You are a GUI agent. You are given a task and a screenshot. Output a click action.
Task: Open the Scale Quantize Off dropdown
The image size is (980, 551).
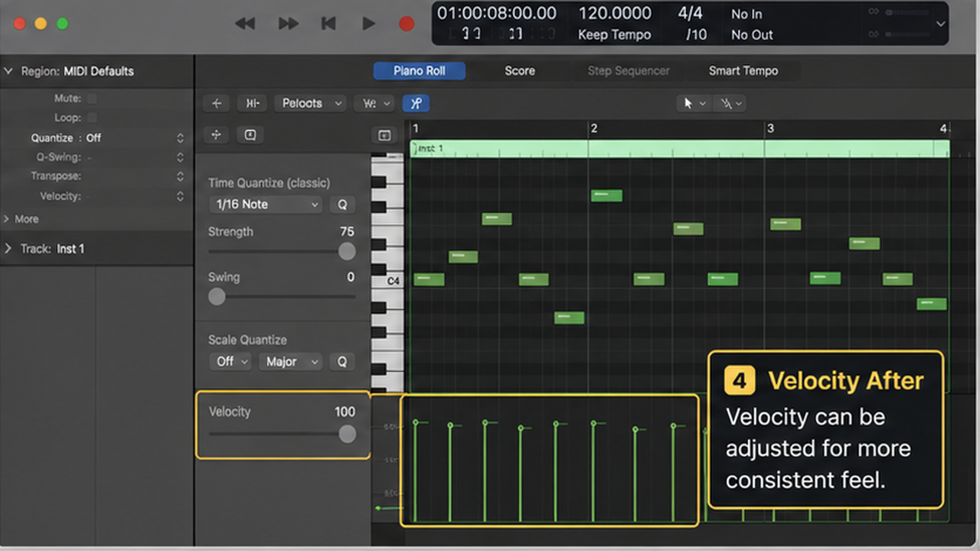[230, 361]
